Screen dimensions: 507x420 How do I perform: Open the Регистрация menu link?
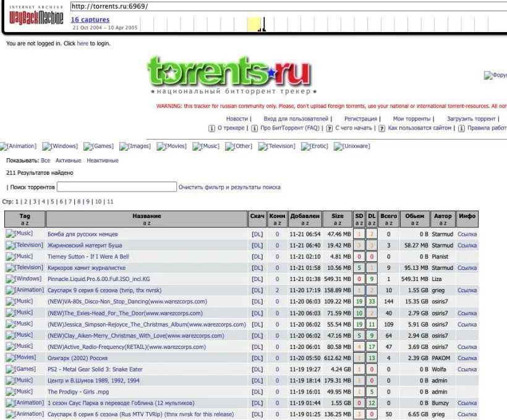(x=360, y=119)
